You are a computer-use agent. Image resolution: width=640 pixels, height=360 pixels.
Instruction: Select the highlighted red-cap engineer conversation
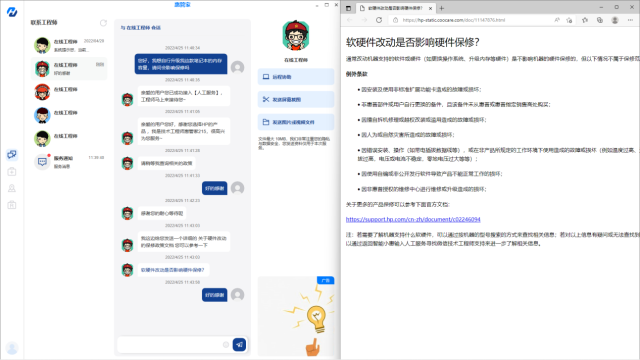click(x=69, y=69)
